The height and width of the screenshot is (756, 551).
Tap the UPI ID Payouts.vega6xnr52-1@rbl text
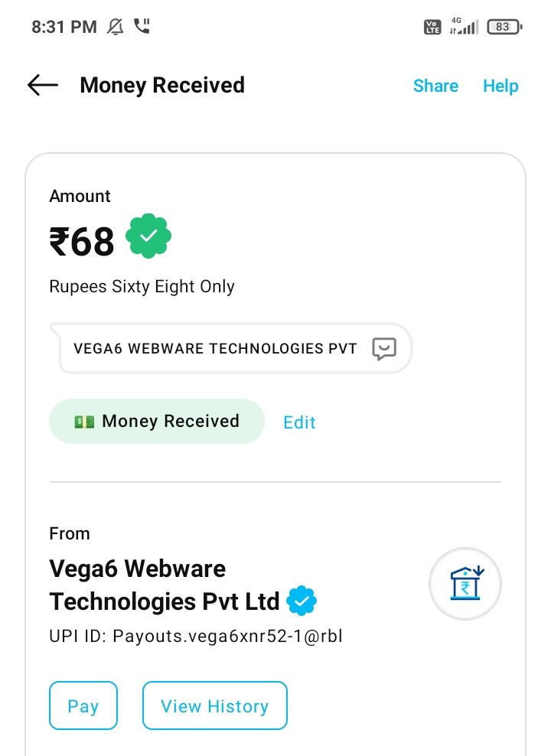(195, 636)
